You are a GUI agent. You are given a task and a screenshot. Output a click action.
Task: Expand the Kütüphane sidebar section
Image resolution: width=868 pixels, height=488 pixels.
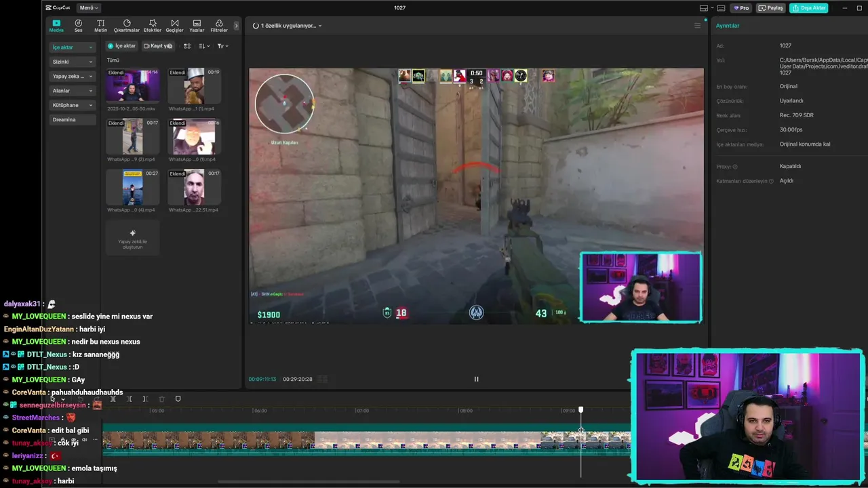(72, 105)
